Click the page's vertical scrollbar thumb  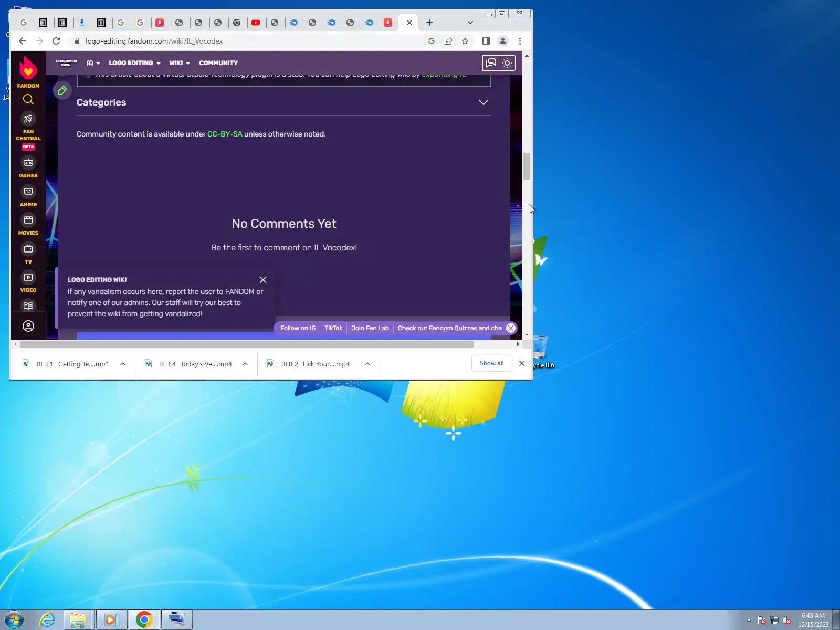click(527, 166)
